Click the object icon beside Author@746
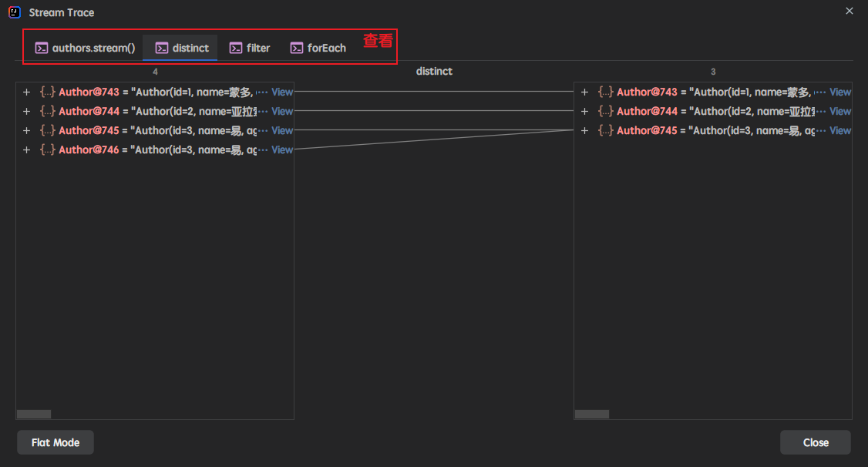The image size is (868, 467). (x=47, y=149)
